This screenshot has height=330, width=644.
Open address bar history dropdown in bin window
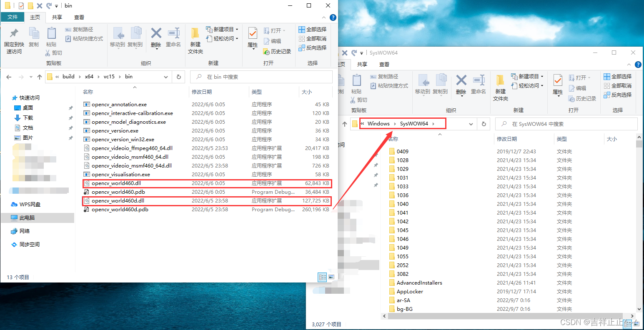(166, 77)
